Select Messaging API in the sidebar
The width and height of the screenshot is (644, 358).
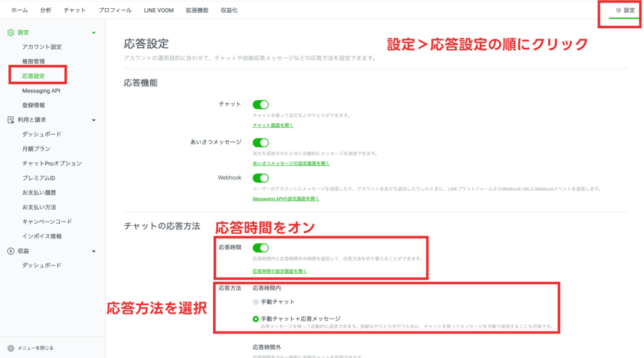tap(41, 91)
